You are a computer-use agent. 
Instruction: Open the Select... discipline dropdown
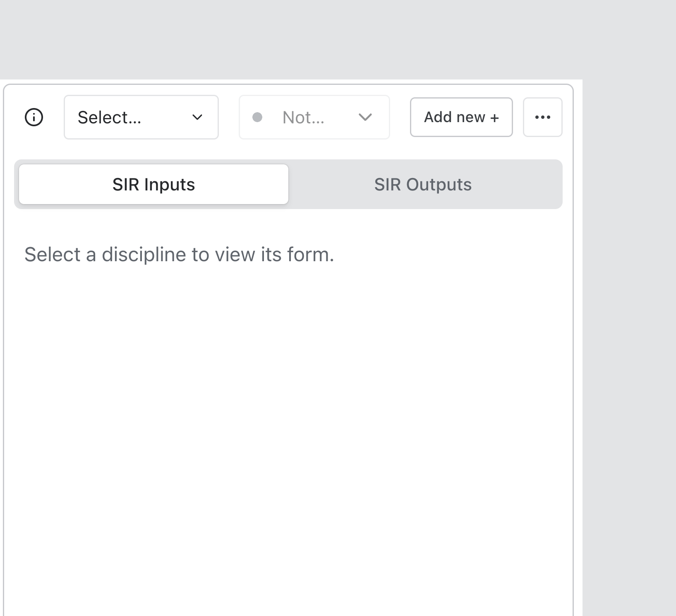click(141, 117)
